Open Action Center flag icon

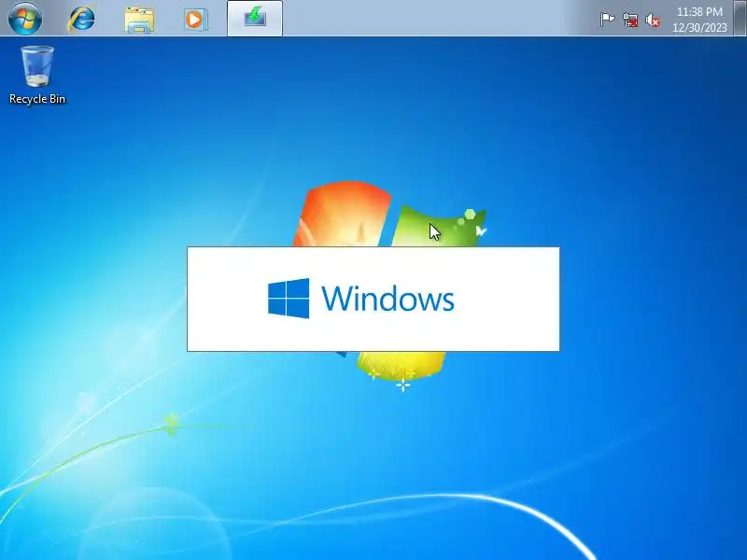pyautogui.click(x=607, y=20)
